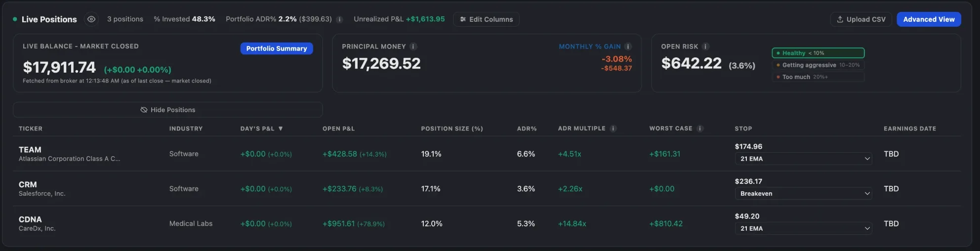The height and width of the screenshot is (251, 980).
Task: Click the open risk value $642.22
Action: [x=692, y=63]
